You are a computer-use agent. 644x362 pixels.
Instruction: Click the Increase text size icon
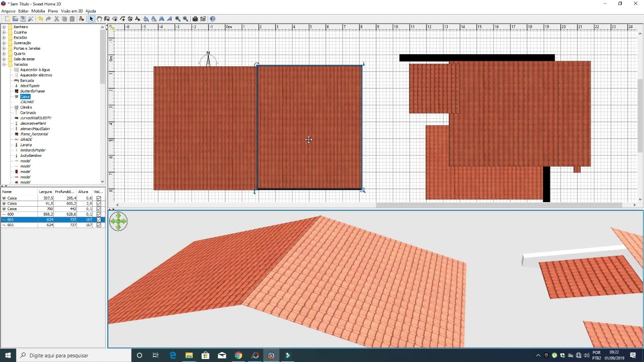pyautogui.click(x=146, y=19)
